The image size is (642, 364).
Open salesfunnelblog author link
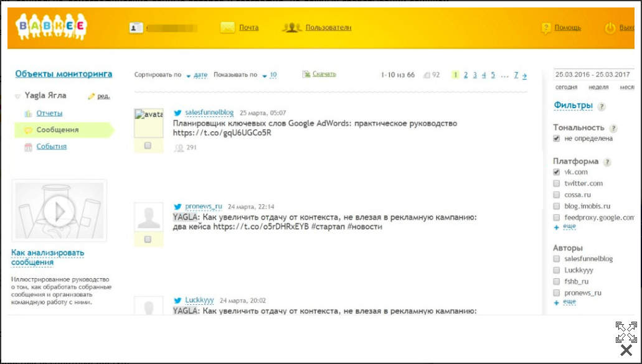click(209, 113)
